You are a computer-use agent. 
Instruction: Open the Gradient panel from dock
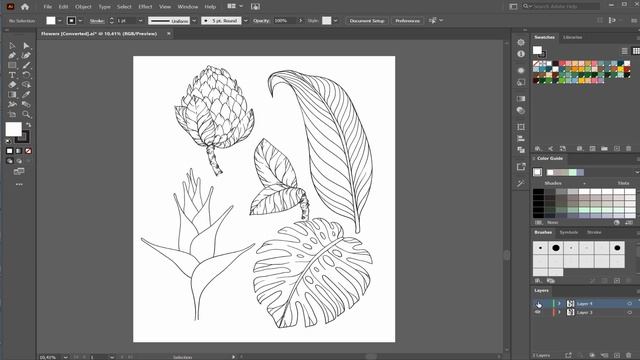click(x=521, y=99)
